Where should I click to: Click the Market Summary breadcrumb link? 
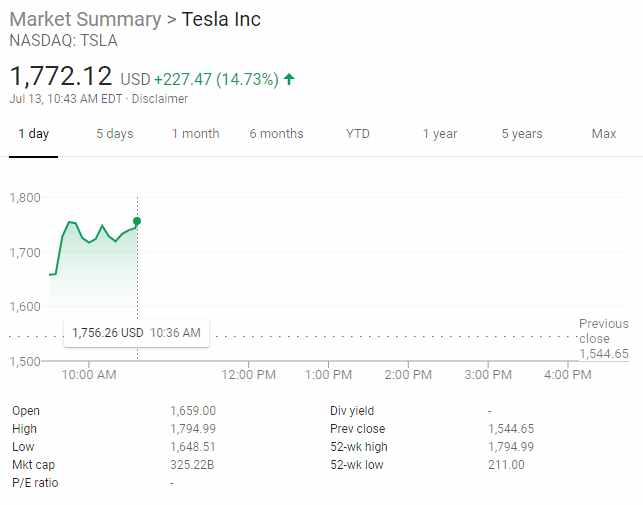[85, 20]
